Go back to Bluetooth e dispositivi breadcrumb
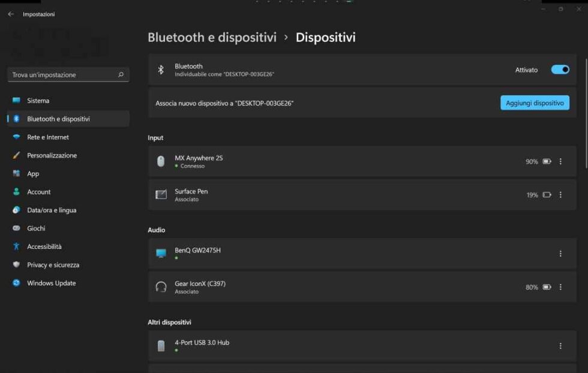 coord(212,37)
